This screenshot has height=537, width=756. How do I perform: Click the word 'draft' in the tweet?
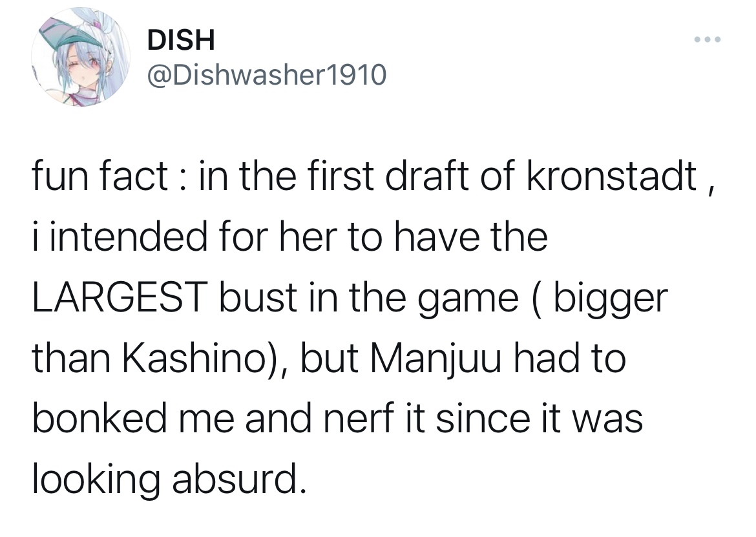(x=426, y=175)
